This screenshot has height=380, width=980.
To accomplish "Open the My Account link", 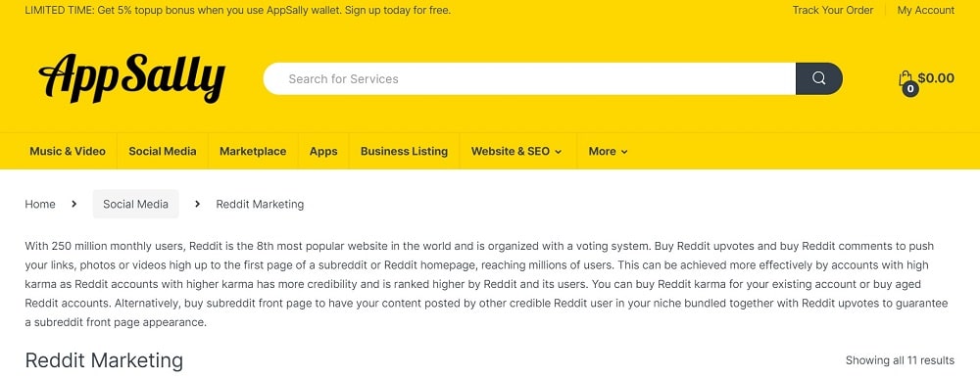I will coord(926,10).
